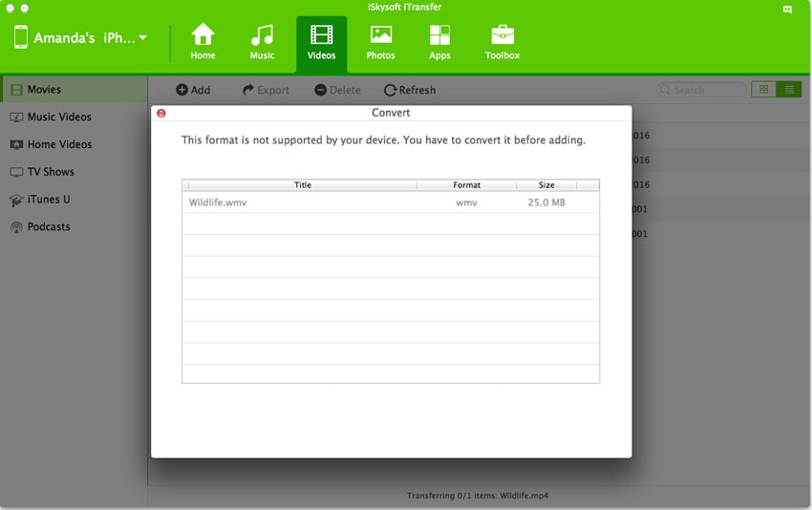
Task: Open the Photos tab
Action: coord(380,42)
